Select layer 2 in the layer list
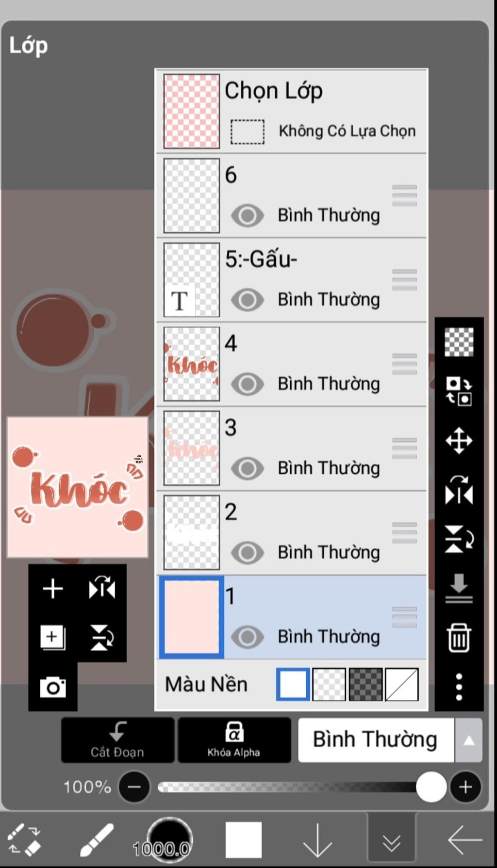The width and height of the screenshot is (497, 868). pyautogui.click(x=291, y=533)
